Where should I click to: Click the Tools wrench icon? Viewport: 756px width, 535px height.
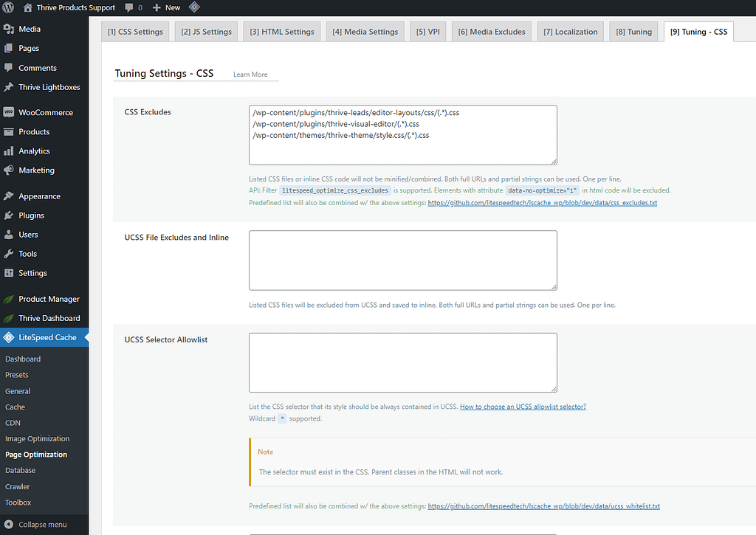[x=9, y=254]
